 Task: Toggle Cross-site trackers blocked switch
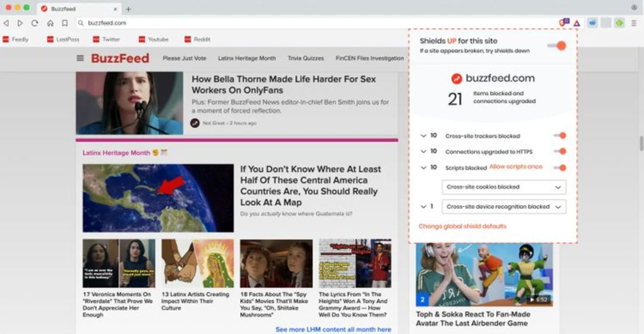point(560,135)
